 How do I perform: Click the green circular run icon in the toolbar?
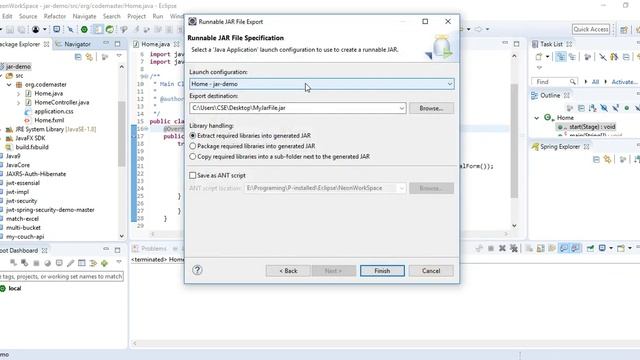(x=84, y=29)
